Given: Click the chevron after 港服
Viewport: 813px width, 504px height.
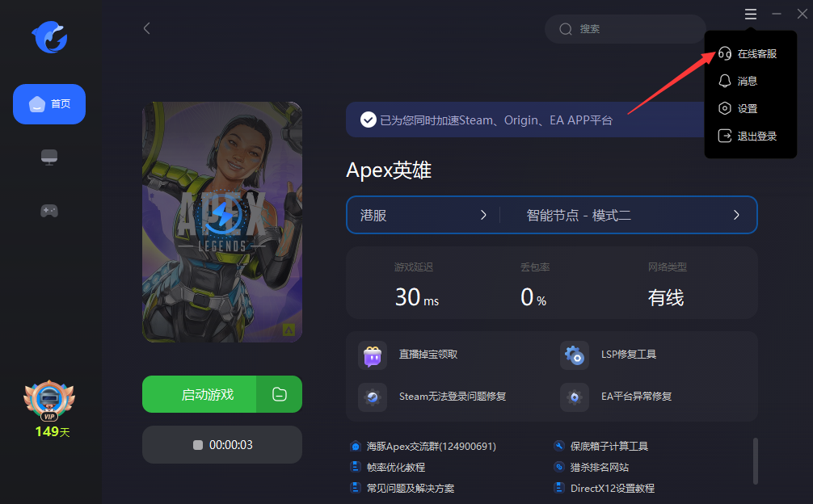Looking at the screenshot, I should tap(483, 215).
